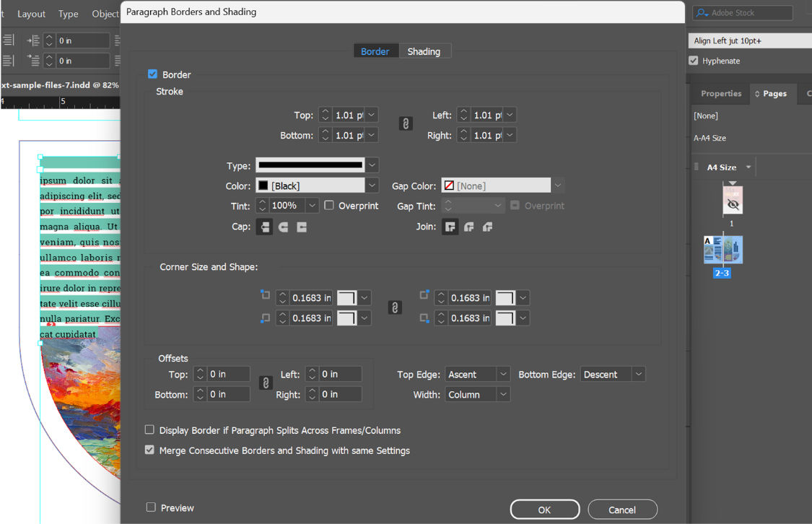Viewport: 812px width, 524px height.
Task: Click the Cancel button
Action: click(x=622, y=510)
